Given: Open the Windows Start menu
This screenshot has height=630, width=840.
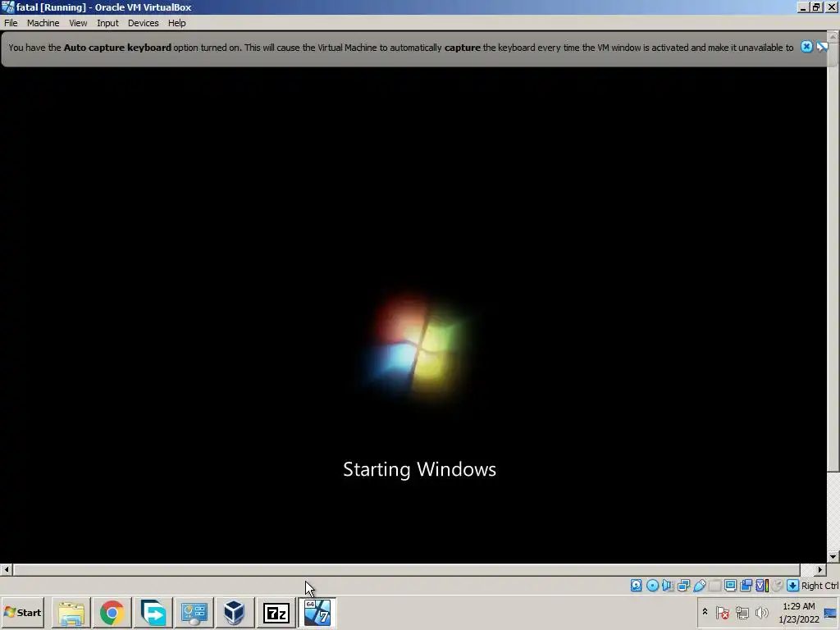Looking at the screenshot, I should [22, 612].
